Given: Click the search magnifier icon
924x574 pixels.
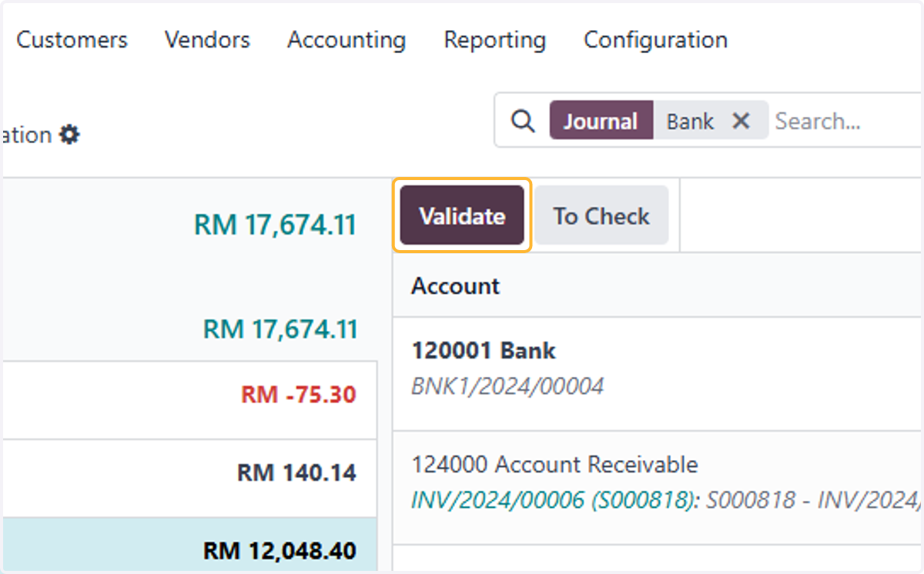Looking at the screenshot, I should tap(523, 122).
